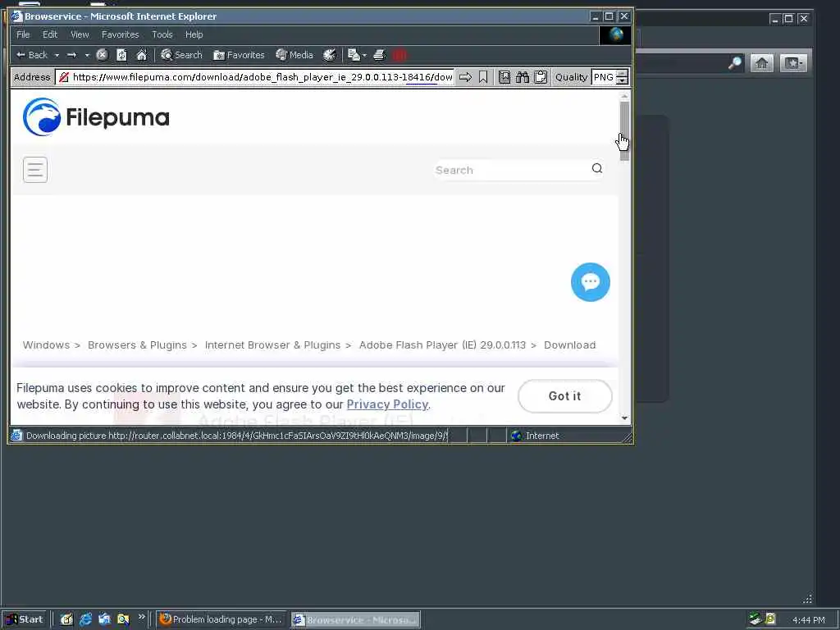Image resolution: width=840 pixels, height=630 pixels.
Task: Click the IE globe throbber icon
Action: 615,35
